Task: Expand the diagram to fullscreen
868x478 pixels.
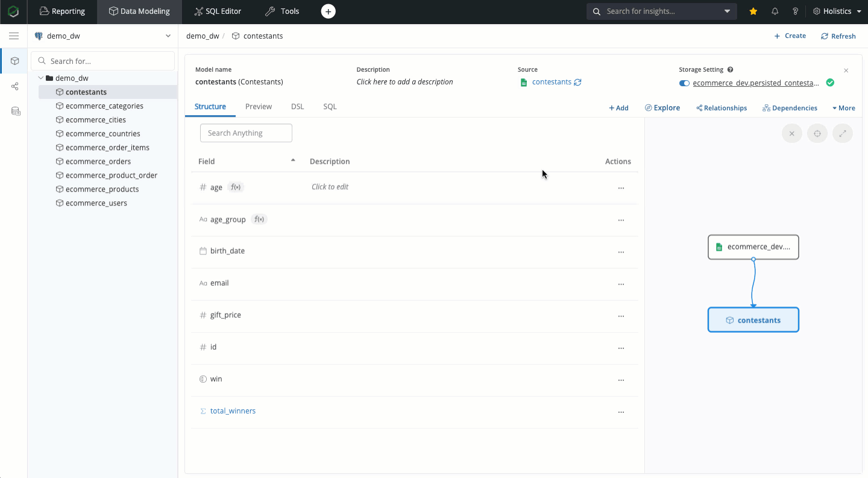Action: pyautogui.click(x=842, y=134)
